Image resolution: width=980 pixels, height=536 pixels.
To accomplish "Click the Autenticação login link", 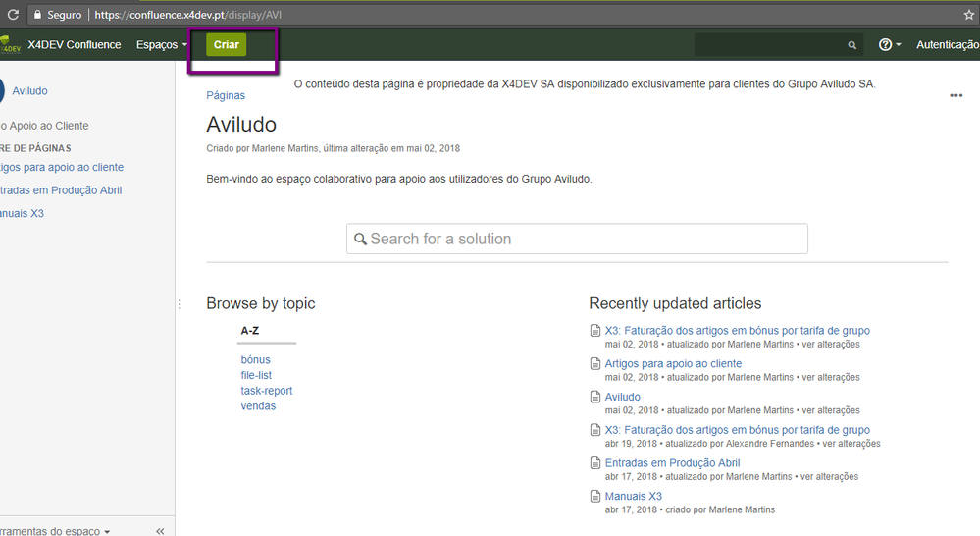I will [x=948, y=44].
